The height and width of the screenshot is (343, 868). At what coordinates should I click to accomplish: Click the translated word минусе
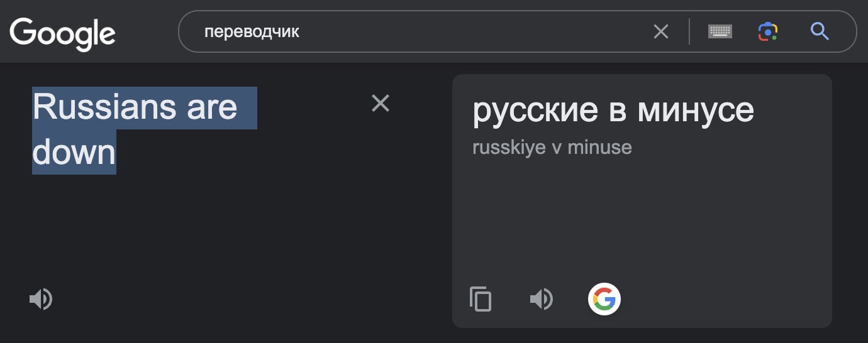coord(696,111)
